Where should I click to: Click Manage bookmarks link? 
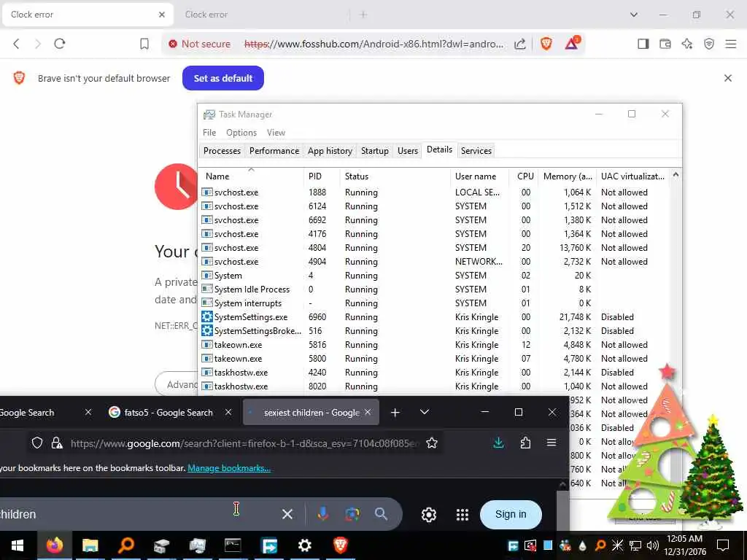click(x=229, y=468)
